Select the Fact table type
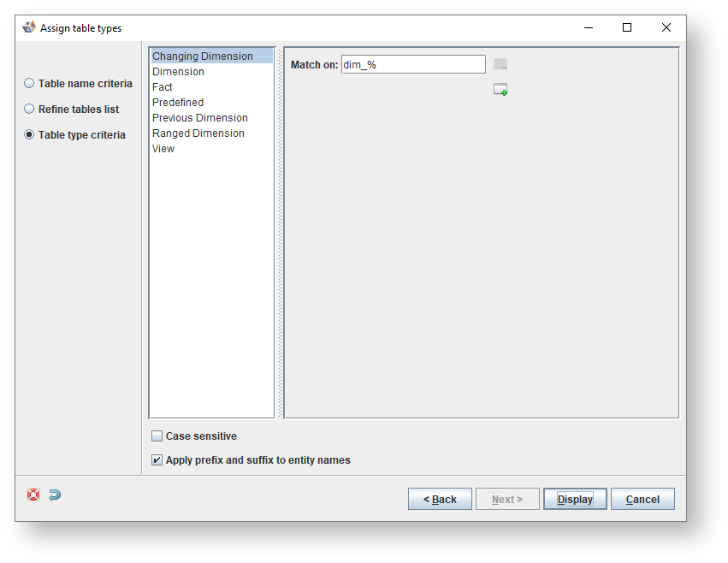Viewport: 728px width, 563px height. coord(163,86)
